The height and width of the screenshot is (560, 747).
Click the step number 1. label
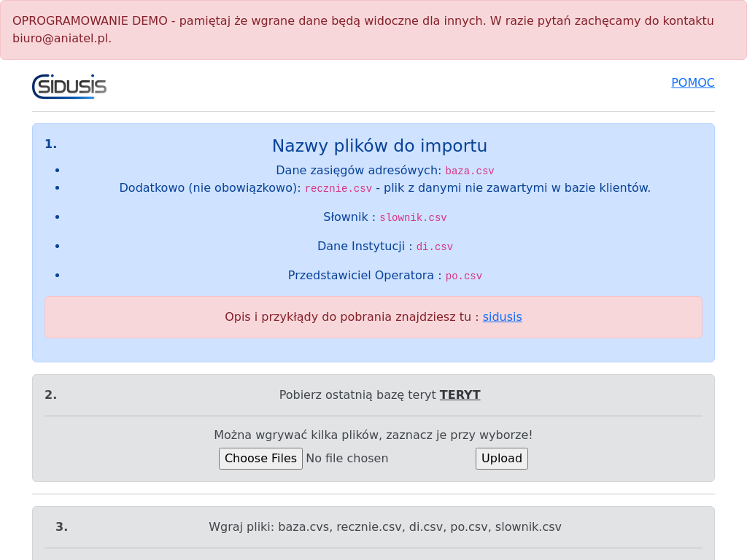50,144
